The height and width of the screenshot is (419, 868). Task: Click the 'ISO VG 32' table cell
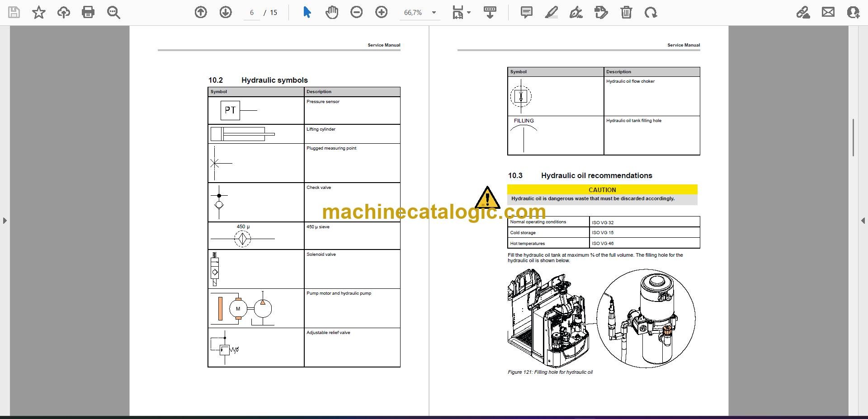coord(645,222)
